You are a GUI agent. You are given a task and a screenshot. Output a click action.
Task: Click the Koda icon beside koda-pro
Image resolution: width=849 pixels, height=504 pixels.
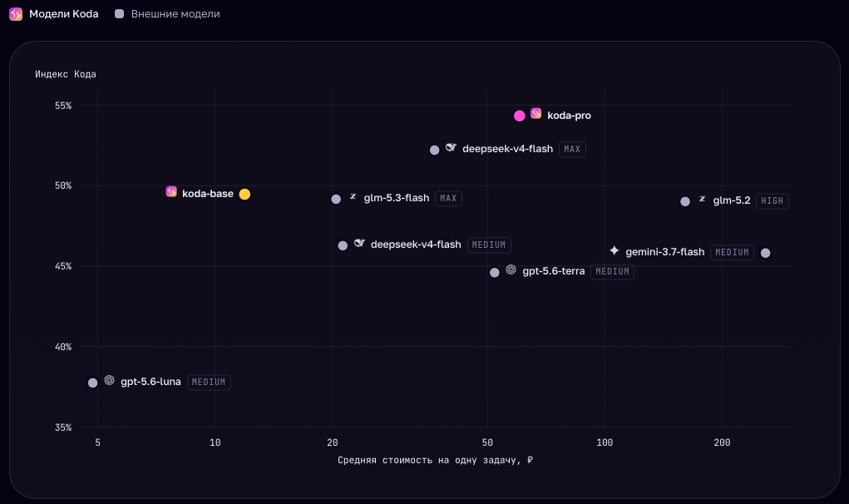click(536, 113)
